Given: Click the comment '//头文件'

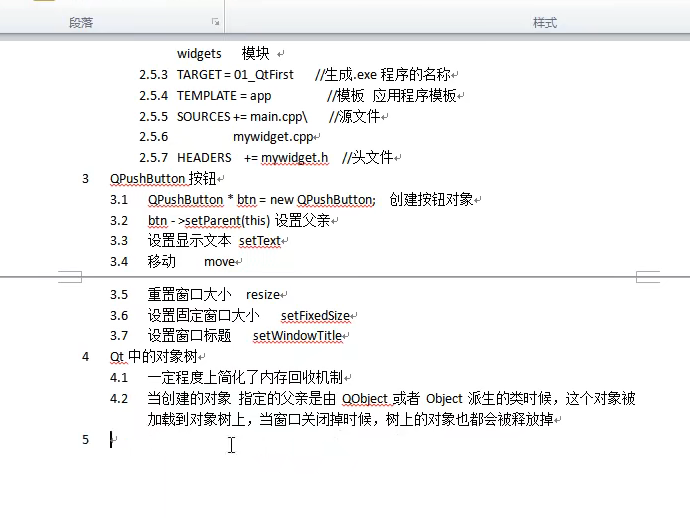Looking at the screenshot, I should pos(367,158).
